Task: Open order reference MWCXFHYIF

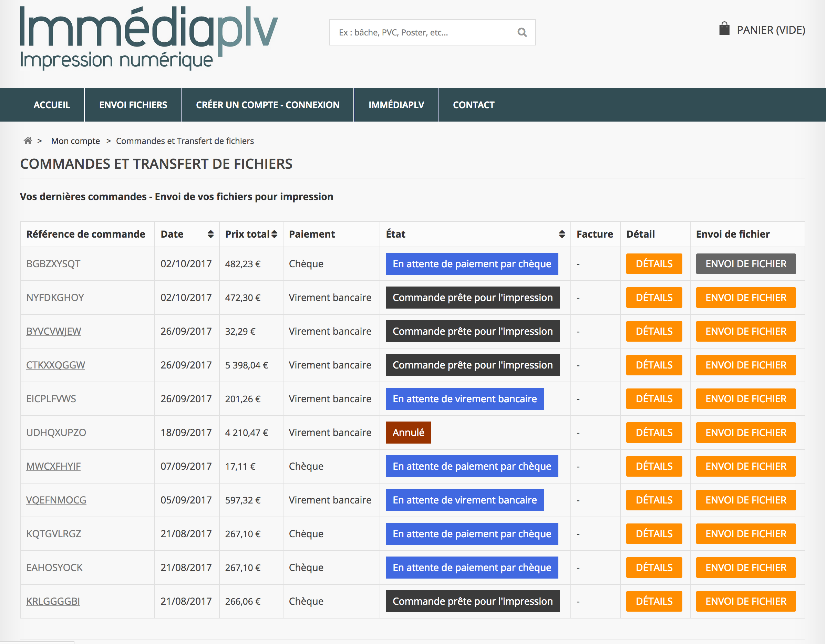Action: pyautogui.click(x=53, y=466)
